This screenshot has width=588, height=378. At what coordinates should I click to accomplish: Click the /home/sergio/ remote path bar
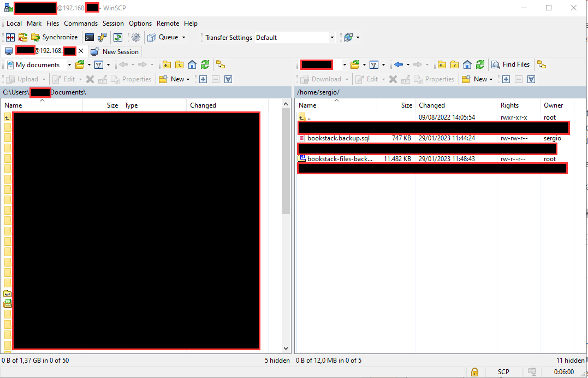pyautogui.click(x=440, y=92)
